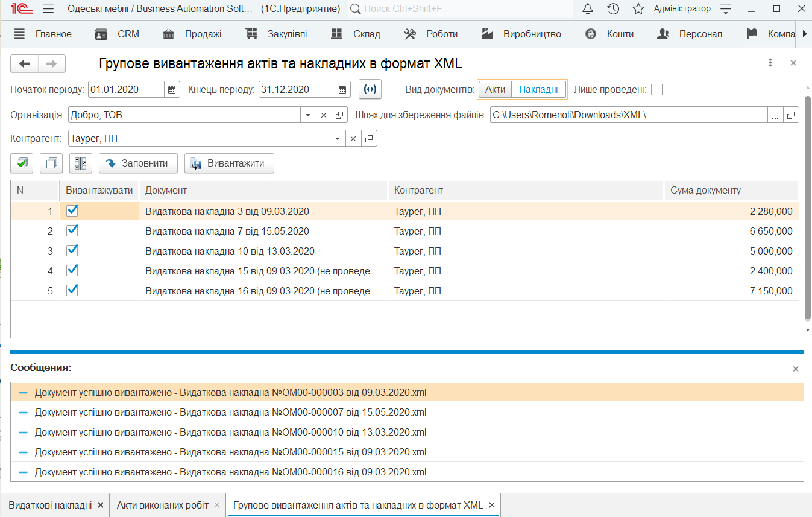This screenshot has height=517, width=812.
Task: Open the CRM section
Action: tap(118, 34)
